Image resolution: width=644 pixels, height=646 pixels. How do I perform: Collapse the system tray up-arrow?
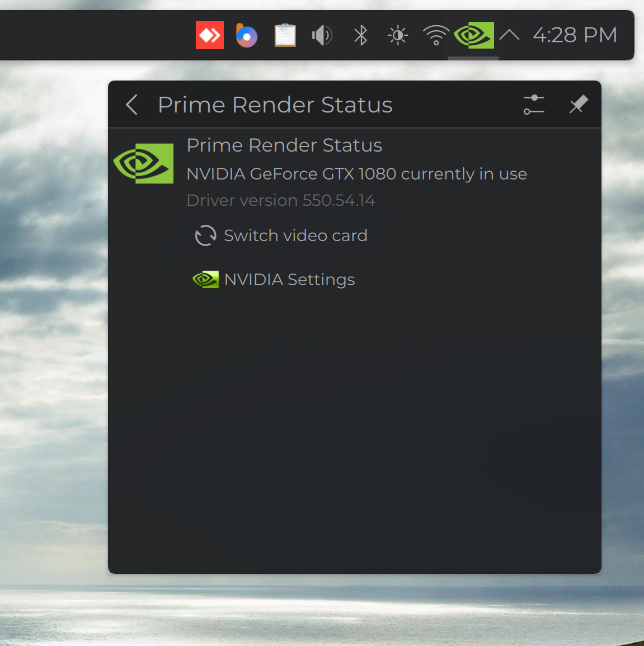coord(509,35)
